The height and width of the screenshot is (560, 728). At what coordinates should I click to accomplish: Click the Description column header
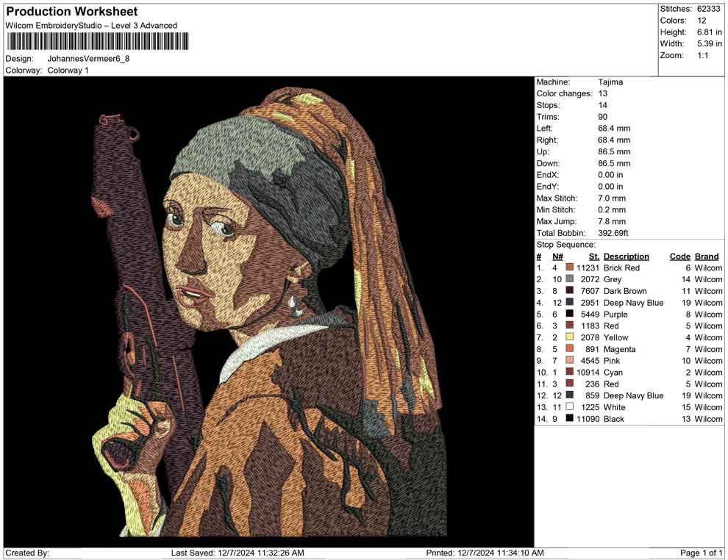626,256
